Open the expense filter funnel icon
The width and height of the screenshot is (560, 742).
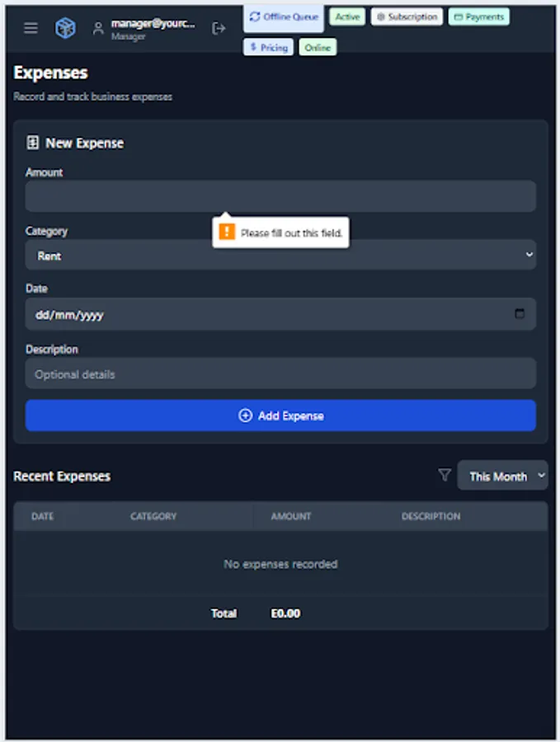(x=445, y=475)
